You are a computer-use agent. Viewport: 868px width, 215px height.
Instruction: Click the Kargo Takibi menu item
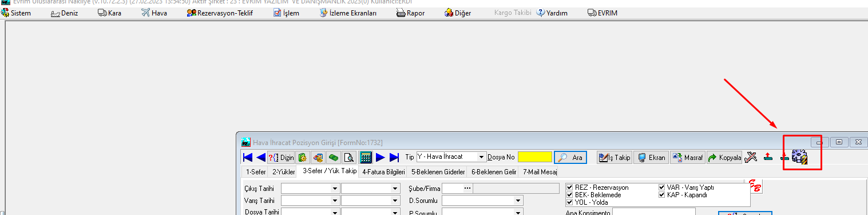(x=513, y=13)
